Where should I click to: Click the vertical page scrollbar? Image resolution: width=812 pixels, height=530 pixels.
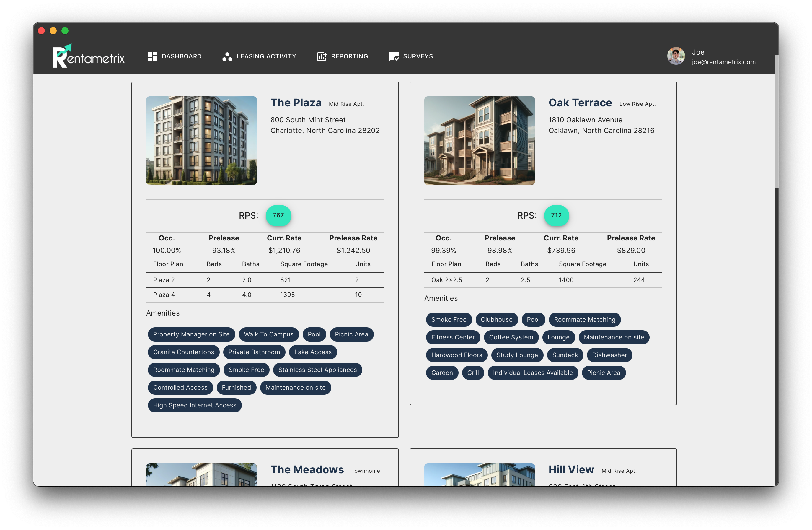coord(777,121)
